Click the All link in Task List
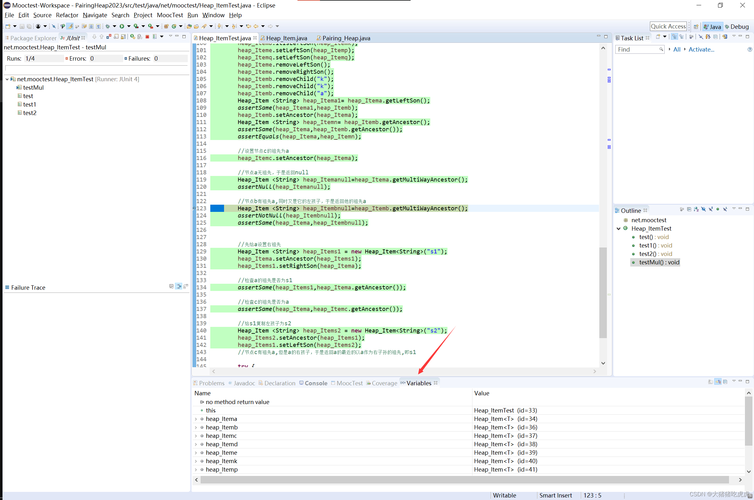Image resolution: width=754 pixels, height=500 pixels. coord(677,49)
